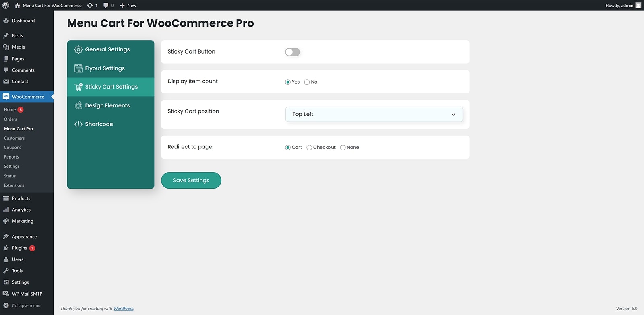Click the Flyout Settings panel icon
This screenshot has width=644, height=315.
click(78, 68)
